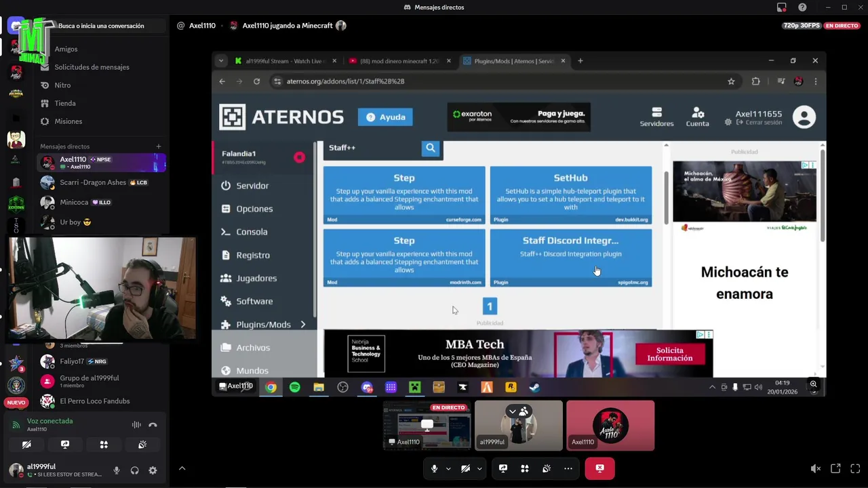Expand camera options arrow in call bar

click(x=479, y=468)
